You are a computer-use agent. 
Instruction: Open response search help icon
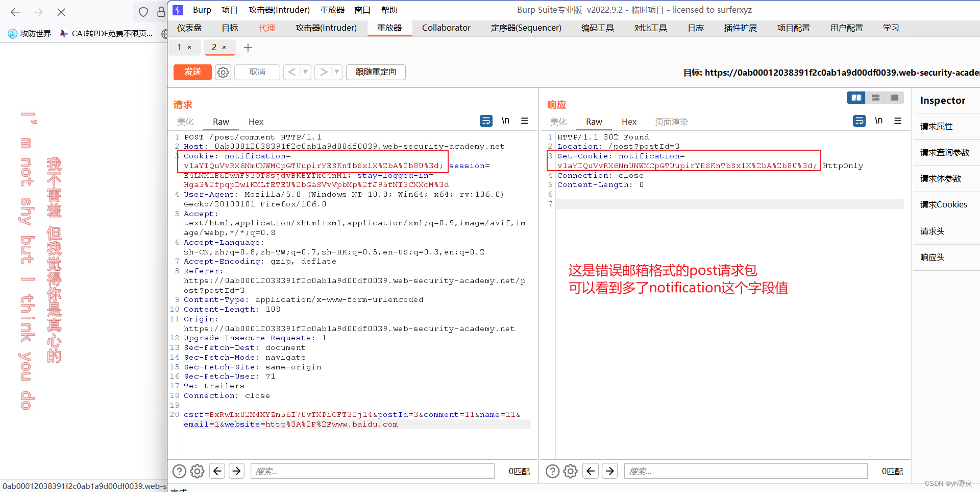click(552, 471)
